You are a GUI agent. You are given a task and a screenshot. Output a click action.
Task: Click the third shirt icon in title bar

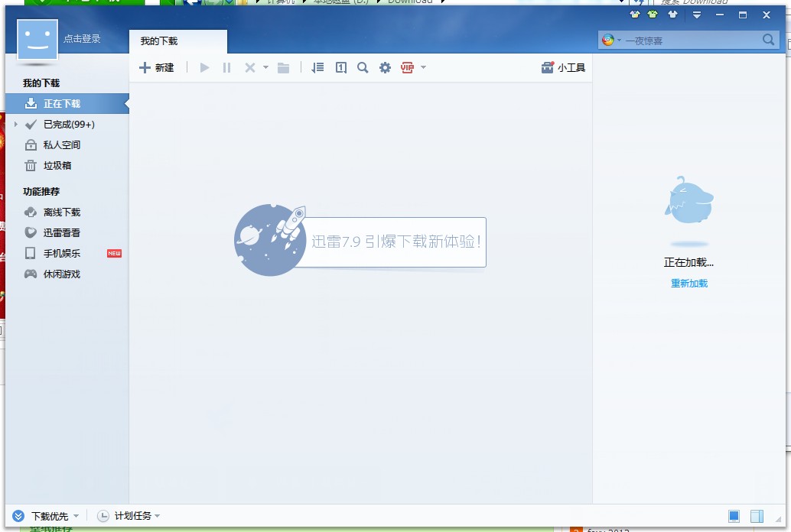pyautogui.click(x=672, y=15)
